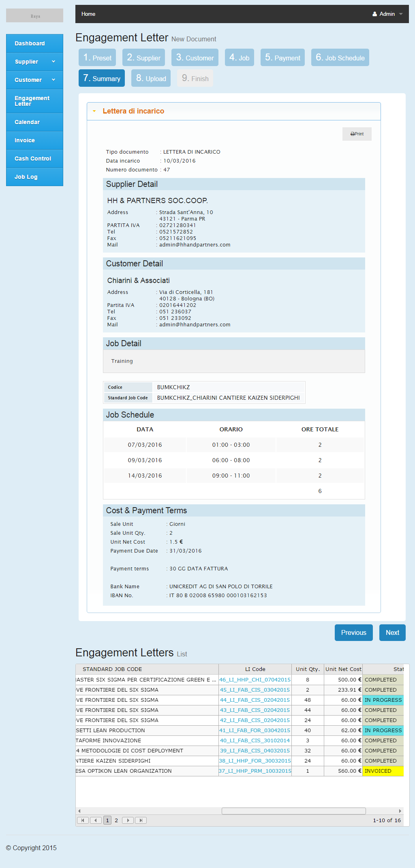The height and width of the screenshot is (868, 415).
Task: Click the Raya logo
Action: [35, 16]
